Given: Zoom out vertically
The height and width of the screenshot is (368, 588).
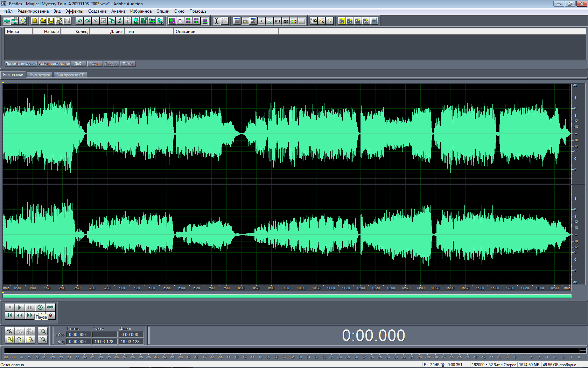Looking at the screenshot, I should (43, 339).
